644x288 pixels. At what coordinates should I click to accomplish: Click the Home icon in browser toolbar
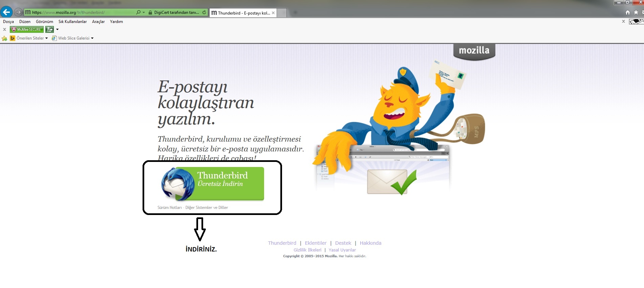click(627, 13)
